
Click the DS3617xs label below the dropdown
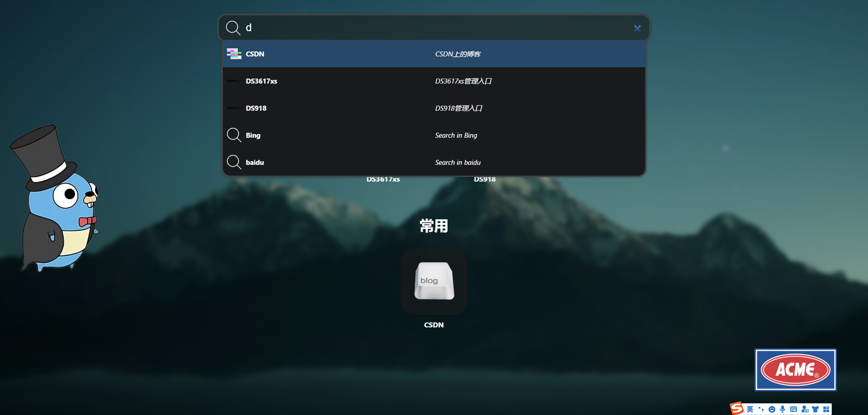[383, 179]
